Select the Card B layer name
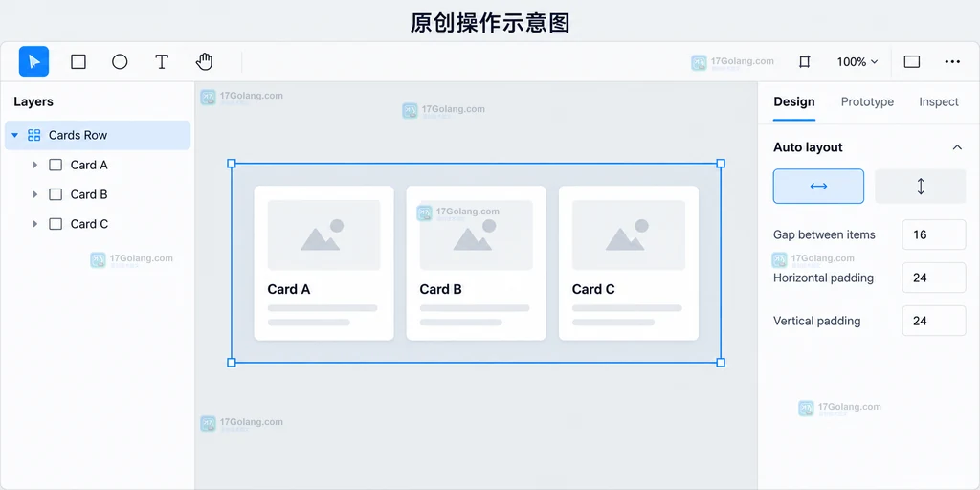980x490 pixels. (89, 194)
